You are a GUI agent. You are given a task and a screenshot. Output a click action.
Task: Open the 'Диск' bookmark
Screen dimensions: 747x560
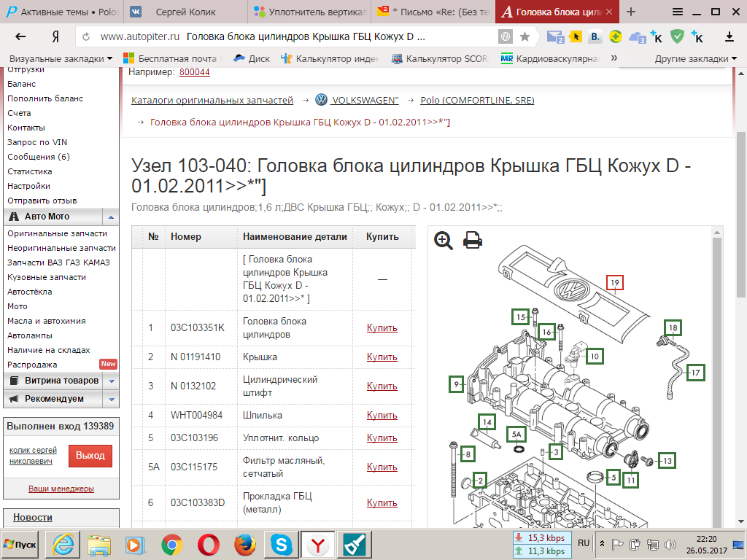(x=252, y=58)
